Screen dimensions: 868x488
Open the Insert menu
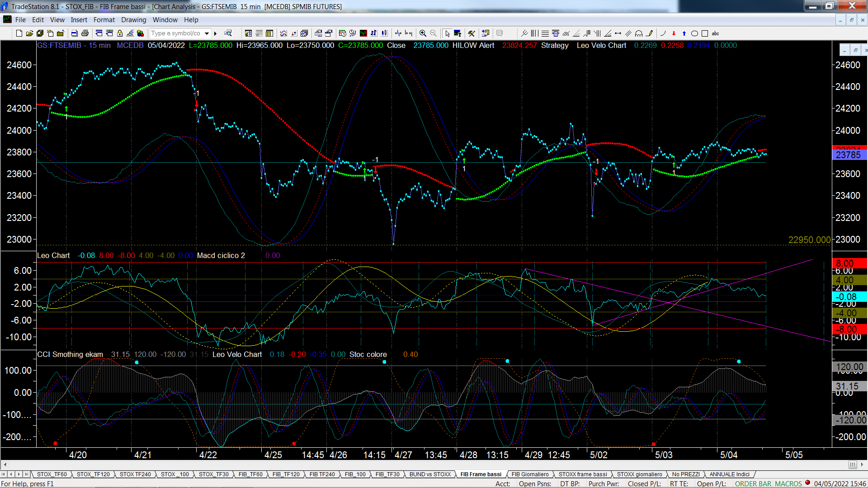(79, 20)
